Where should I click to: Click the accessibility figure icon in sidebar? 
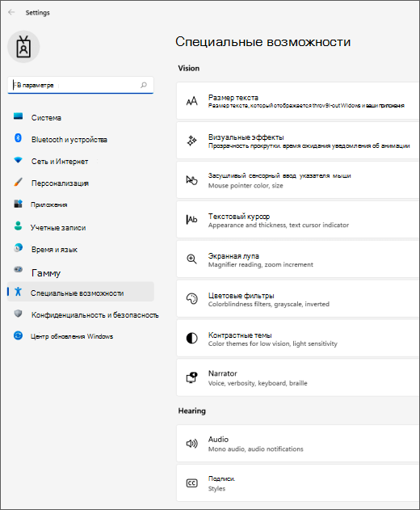19,292
